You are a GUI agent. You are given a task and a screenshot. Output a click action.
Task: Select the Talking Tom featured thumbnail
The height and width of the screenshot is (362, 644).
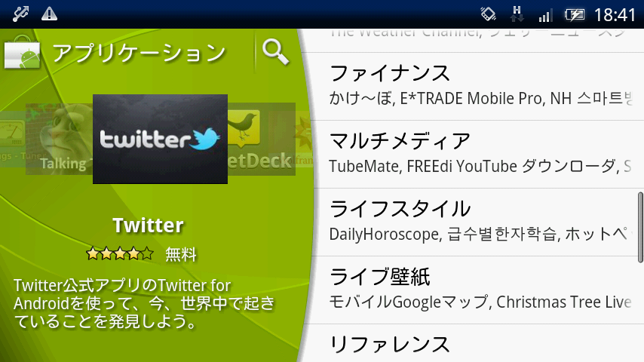59,139
